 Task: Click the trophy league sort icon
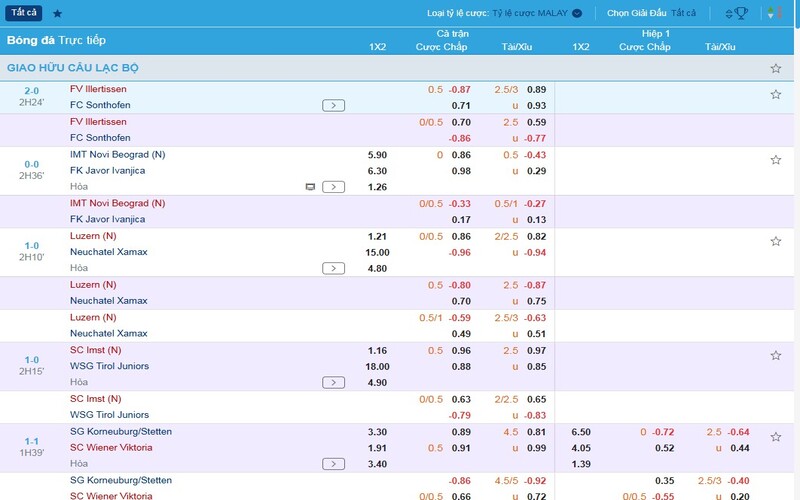point(739,13)
